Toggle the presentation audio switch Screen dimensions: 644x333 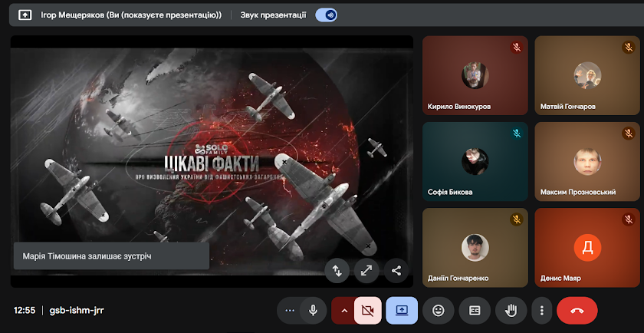coord(327,15)
